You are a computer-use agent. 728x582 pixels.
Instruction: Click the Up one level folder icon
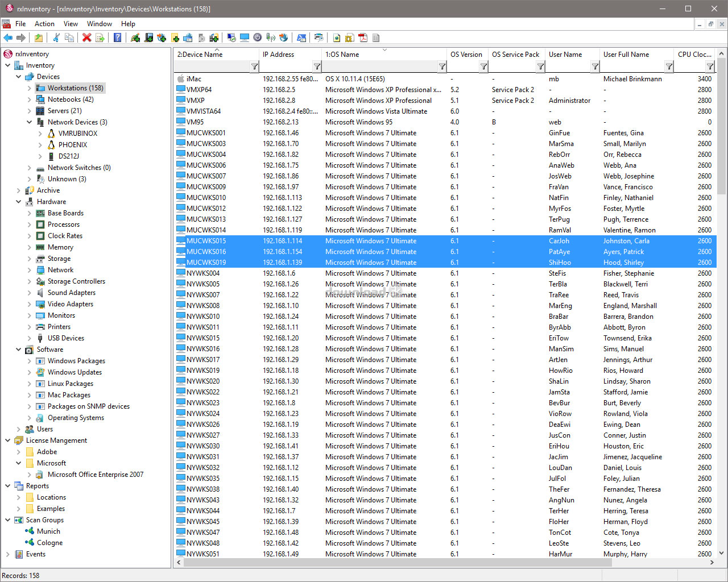click(x=38, y=38)
